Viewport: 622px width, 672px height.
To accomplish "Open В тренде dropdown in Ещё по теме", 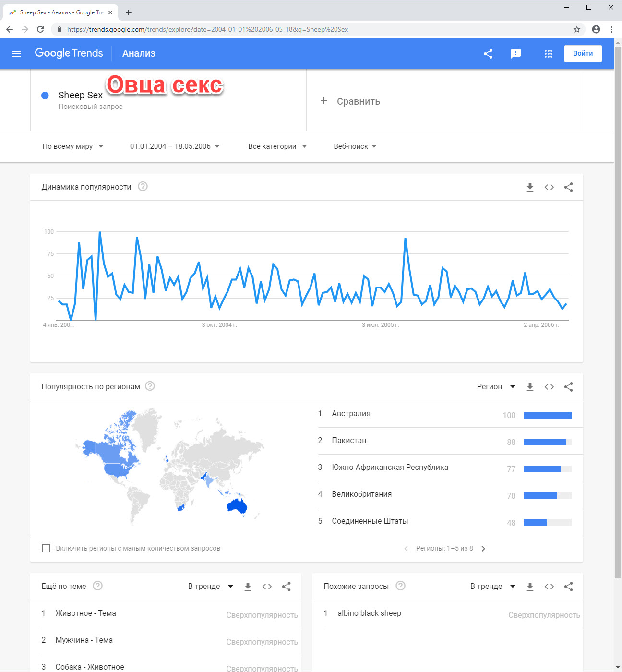I will [x=211, y=587].
